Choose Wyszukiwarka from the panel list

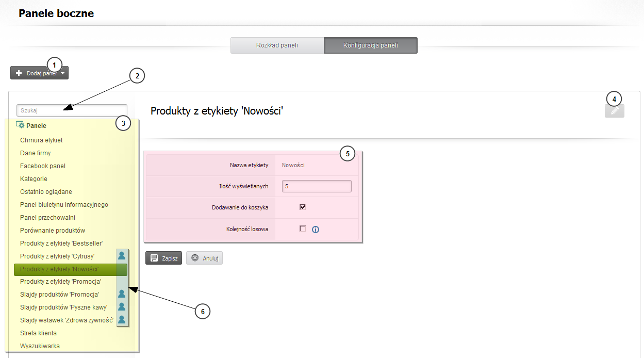point(40,346)
